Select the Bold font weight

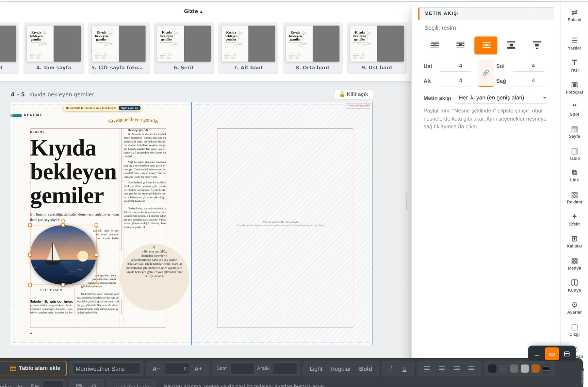tap(366, 369)
